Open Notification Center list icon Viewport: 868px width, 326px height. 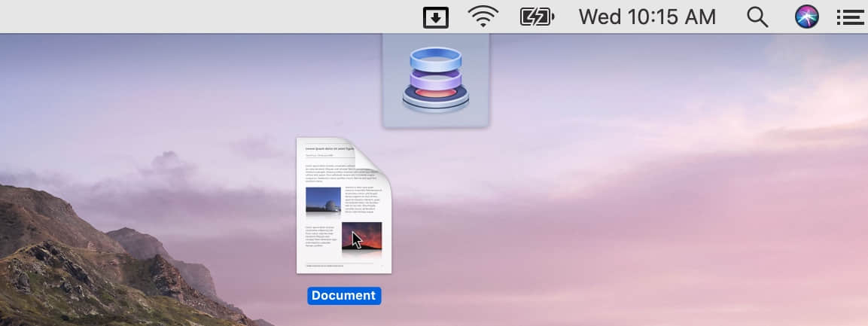pyautogui.click(x=850, y=17)
